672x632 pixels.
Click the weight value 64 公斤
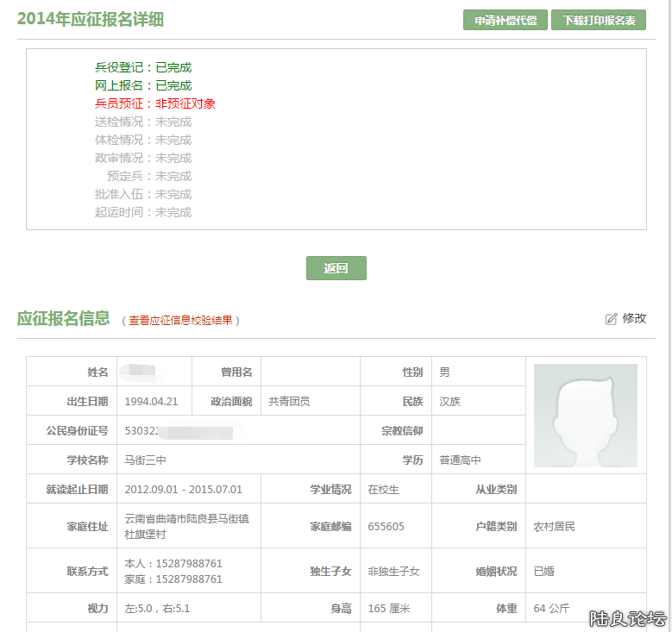(551, 609)
